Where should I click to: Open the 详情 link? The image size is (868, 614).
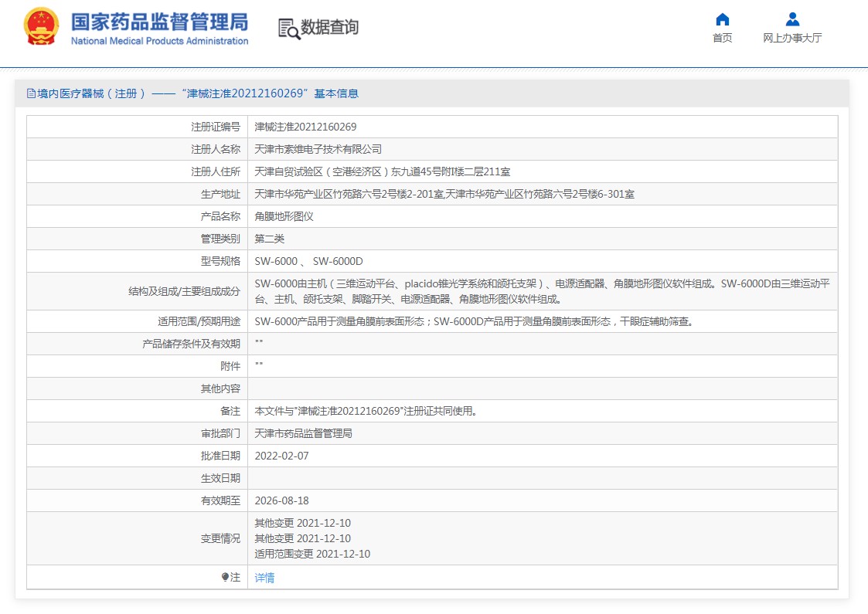264,577
